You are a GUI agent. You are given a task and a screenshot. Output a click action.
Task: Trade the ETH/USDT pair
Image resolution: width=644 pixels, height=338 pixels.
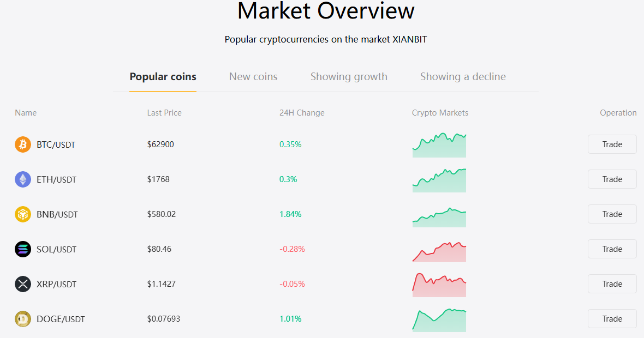612,179
